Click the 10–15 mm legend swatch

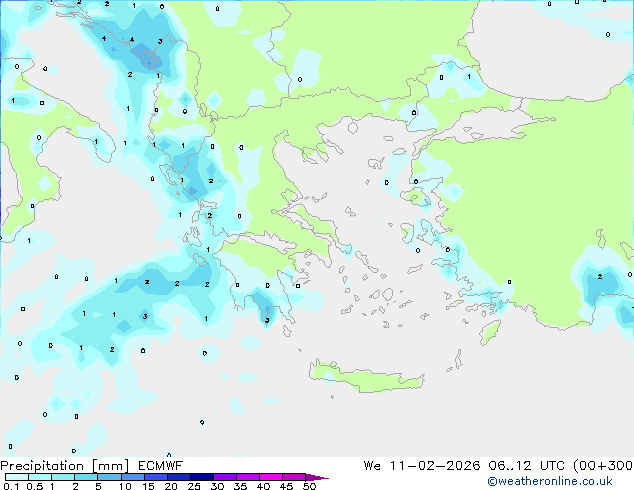click(132, 477)
